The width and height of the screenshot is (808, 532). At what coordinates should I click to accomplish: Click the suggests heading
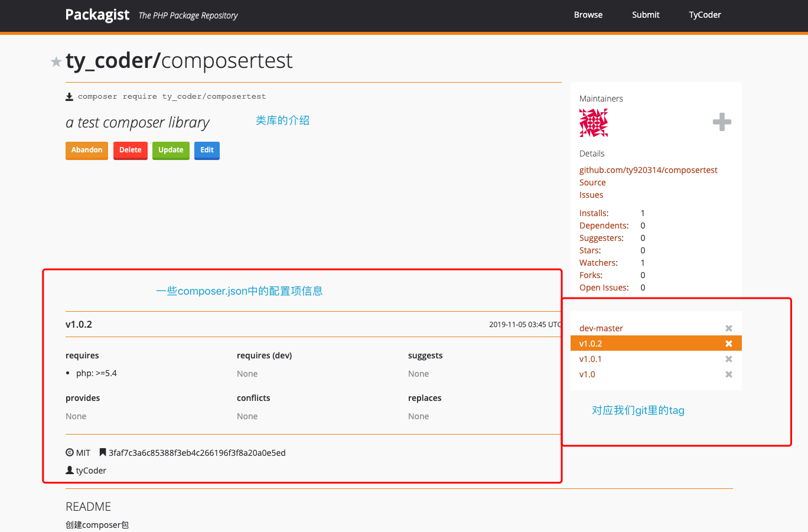point(425,355)
